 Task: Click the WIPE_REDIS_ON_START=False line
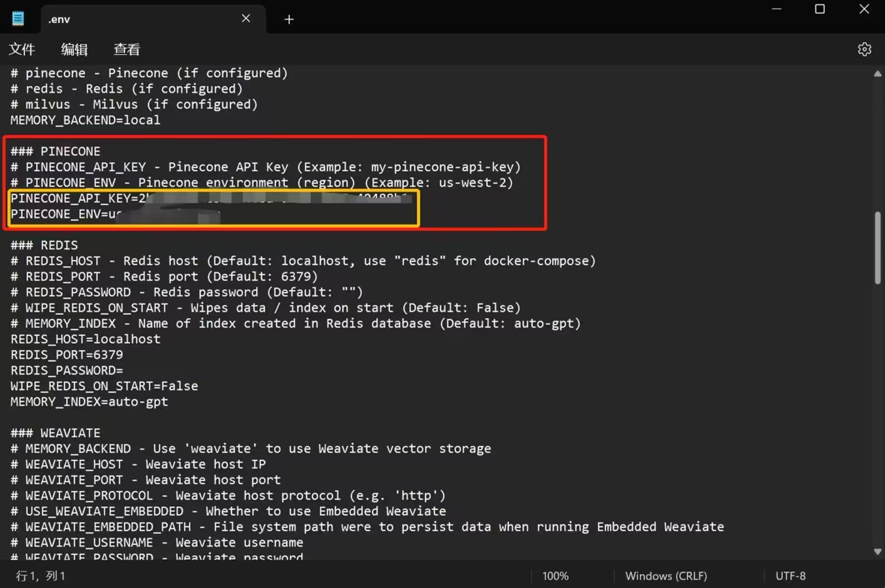(104, 386)
